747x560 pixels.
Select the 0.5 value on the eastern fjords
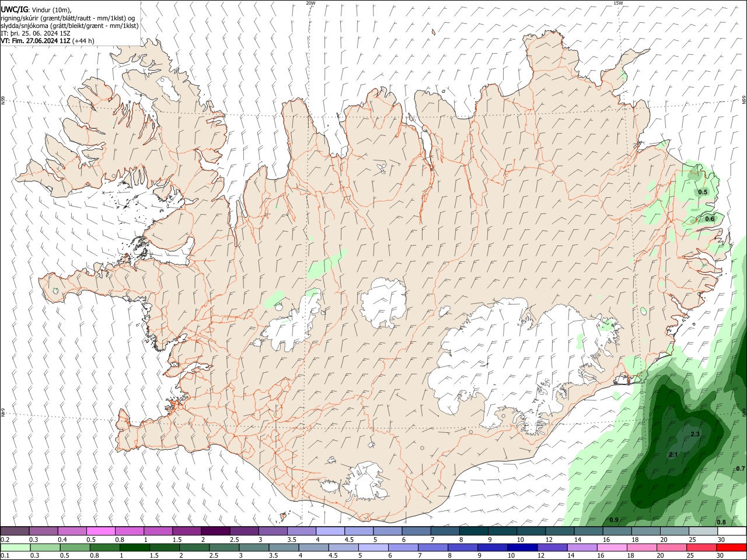click(x=703, y=192)
